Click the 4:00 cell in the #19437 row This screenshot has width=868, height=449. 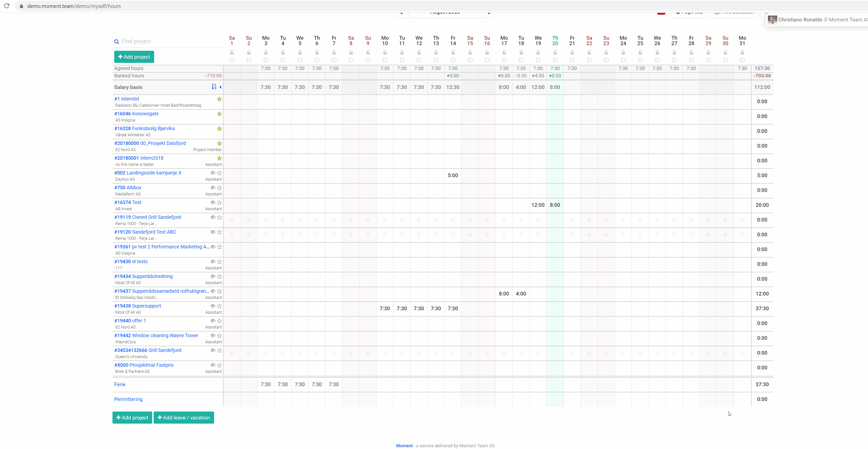(521, 294)
